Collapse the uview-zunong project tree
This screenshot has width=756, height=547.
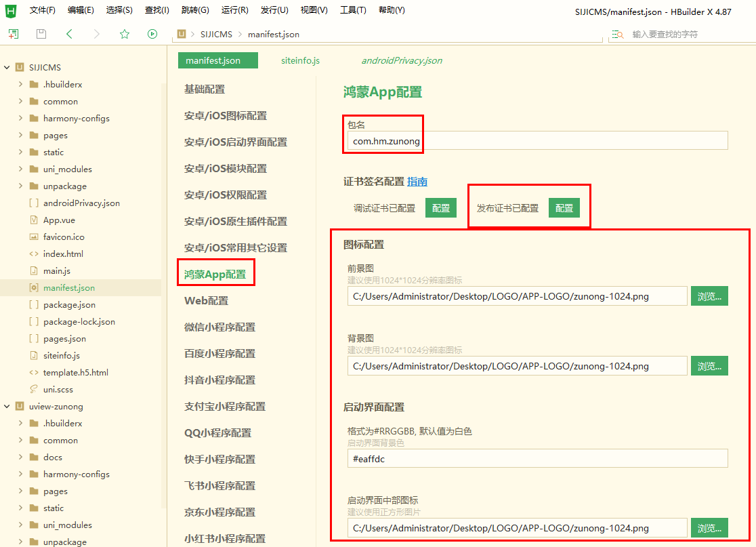coord(7,406)
